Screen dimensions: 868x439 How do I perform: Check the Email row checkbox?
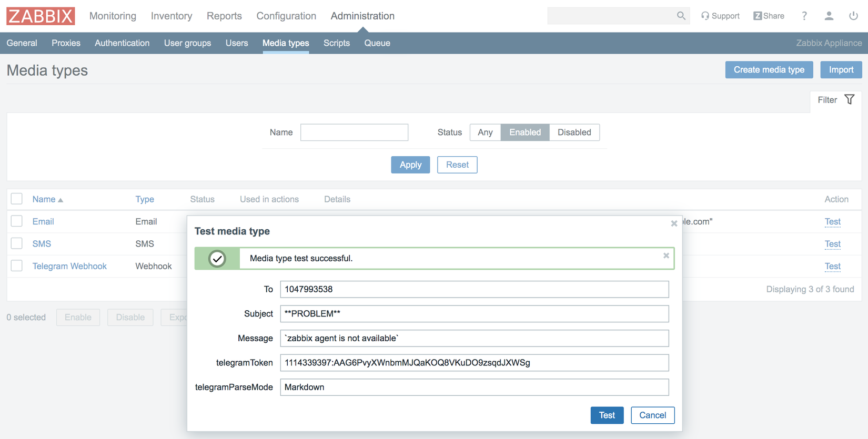17,221
